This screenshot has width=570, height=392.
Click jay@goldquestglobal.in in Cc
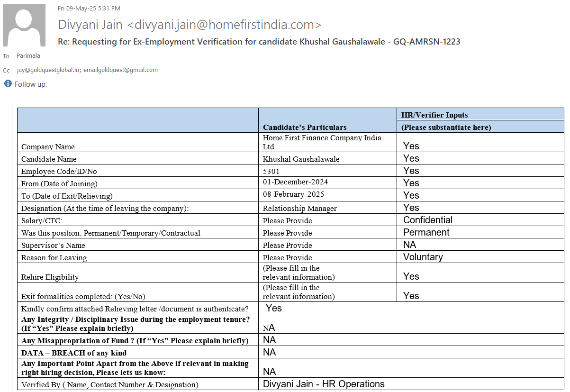click(x=49, y=70)
